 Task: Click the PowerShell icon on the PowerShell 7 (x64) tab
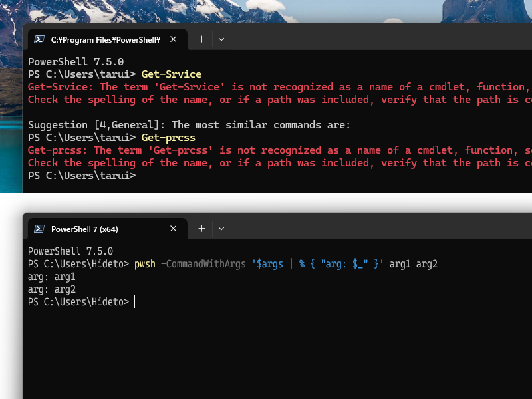39,229
